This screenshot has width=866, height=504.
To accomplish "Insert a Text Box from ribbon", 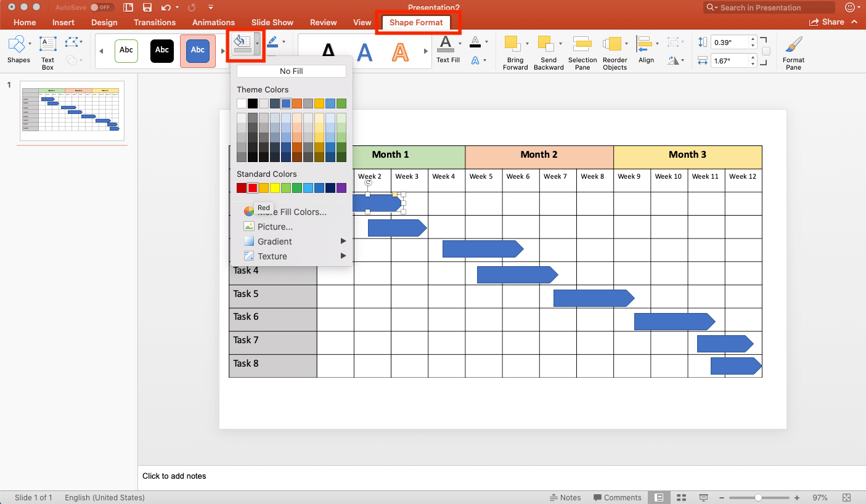I will 48,44.
